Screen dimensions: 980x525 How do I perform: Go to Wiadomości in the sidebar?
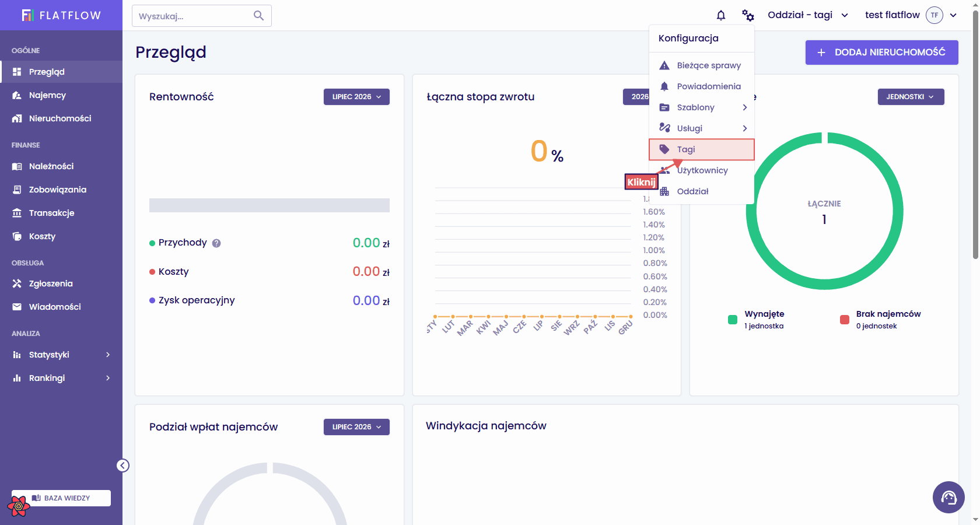(61, 307)
